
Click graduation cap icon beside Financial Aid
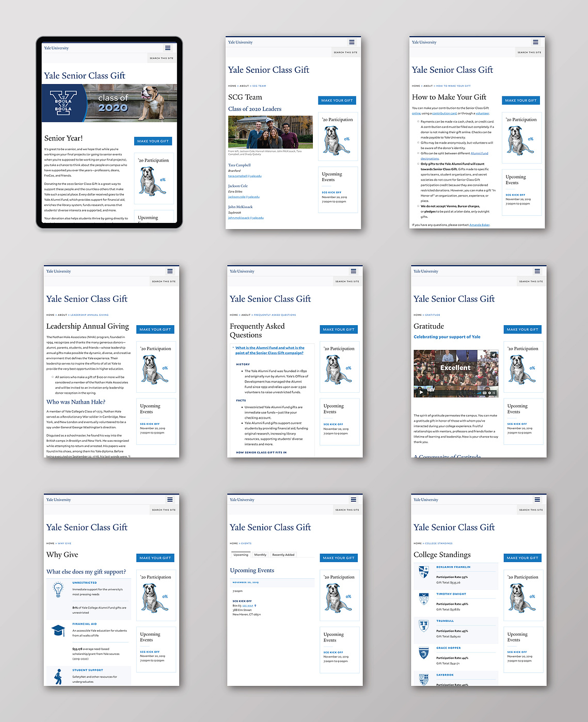point(58,631)
